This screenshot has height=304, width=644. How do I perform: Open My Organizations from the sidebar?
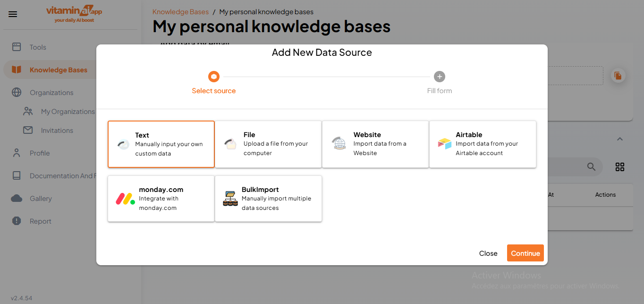point(68,111)
